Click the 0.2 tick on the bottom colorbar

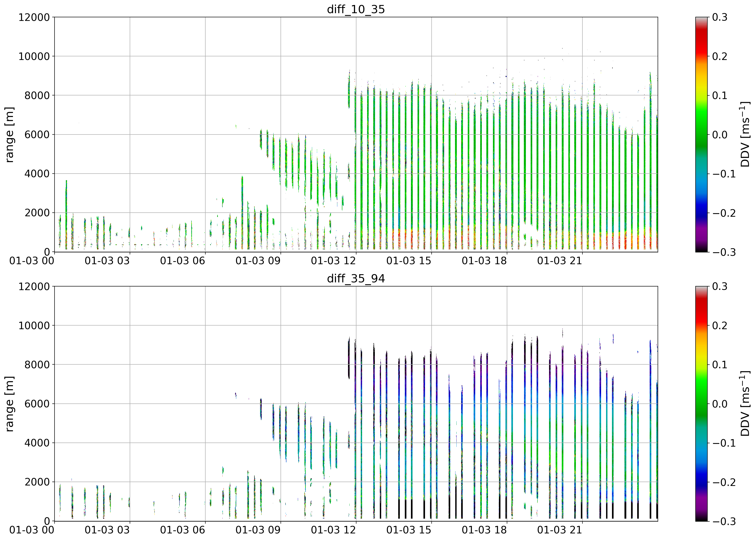click(720, 326)
